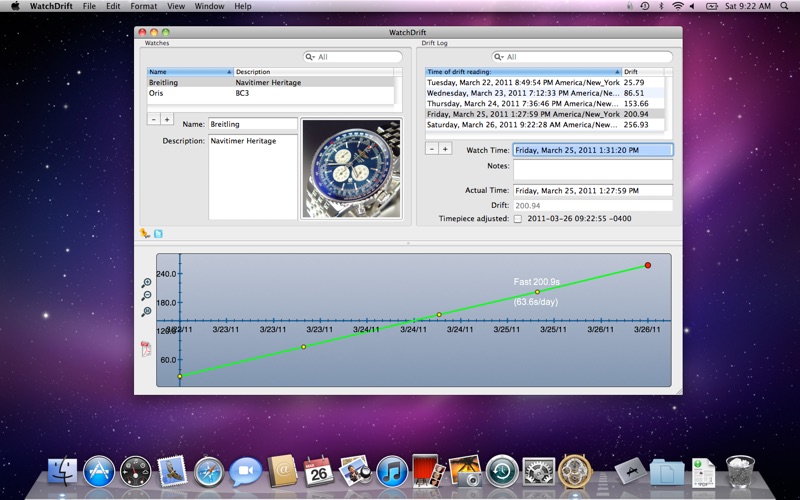800x500 pixels.
Task: Open System Preferences from the Dock
Action: pos(539,471)
